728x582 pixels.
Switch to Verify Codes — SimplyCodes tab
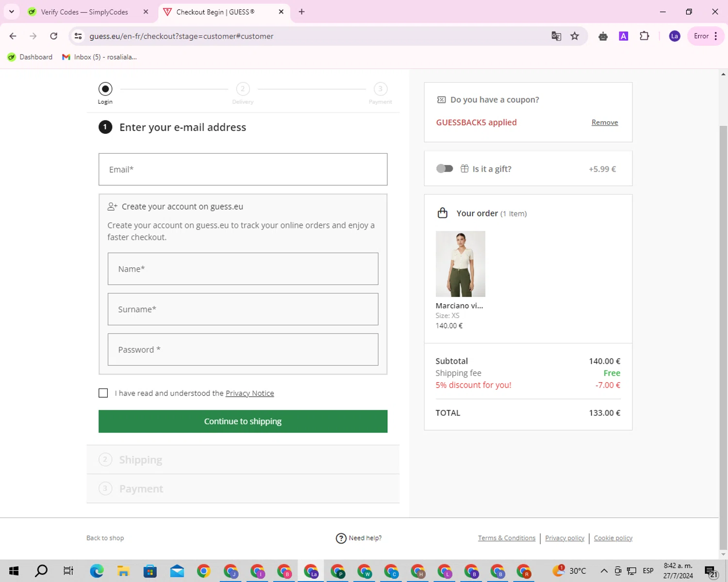84,12
